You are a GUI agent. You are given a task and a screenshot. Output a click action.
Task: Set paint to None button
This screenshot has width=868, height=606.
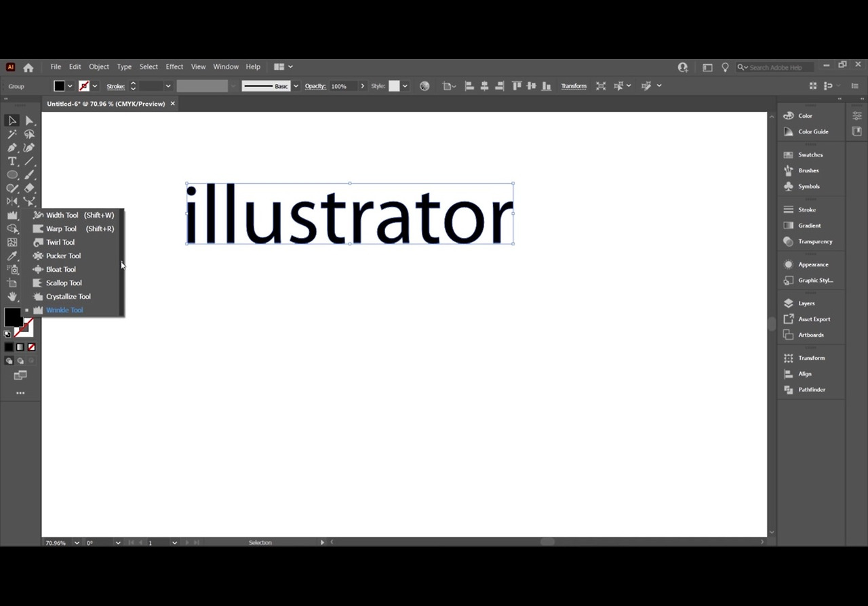pyautogui.click(x=31, y=347)
